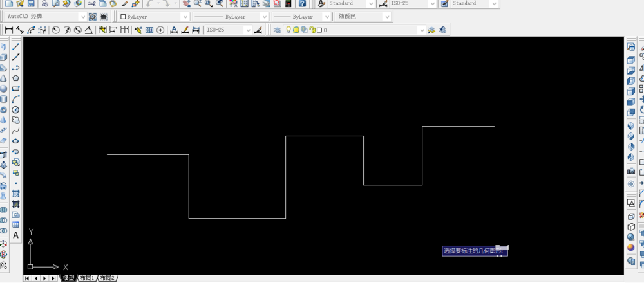Open ISO-25 dropdown in dimension toolbar

coord(248,30)
